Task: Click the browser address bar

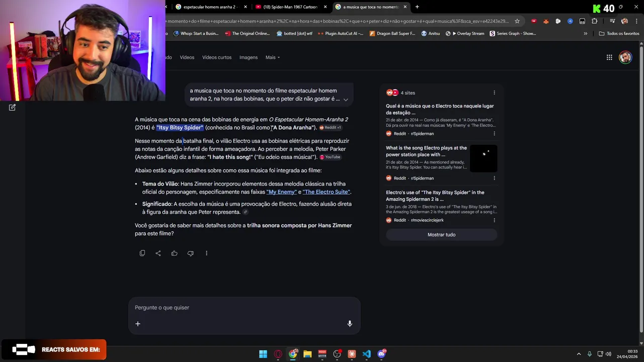Action: [338, 21]
